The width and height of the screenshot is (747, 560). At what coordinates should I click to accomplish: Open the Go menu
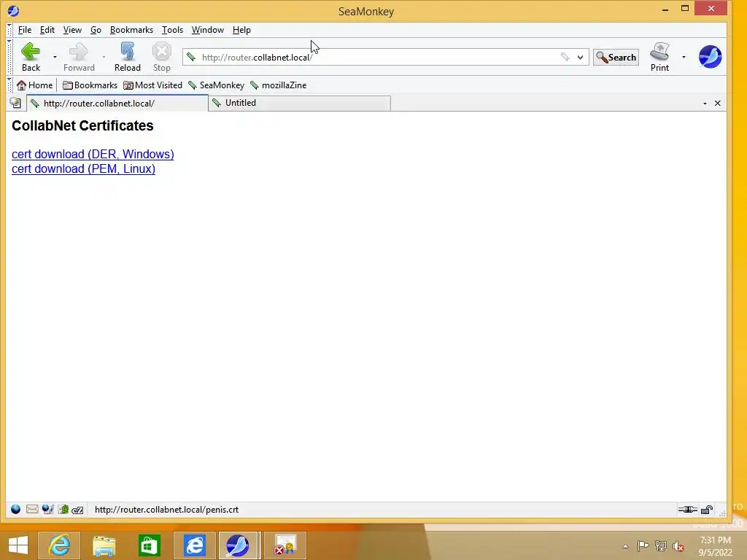pyautogui.click(x=96, y=29)
